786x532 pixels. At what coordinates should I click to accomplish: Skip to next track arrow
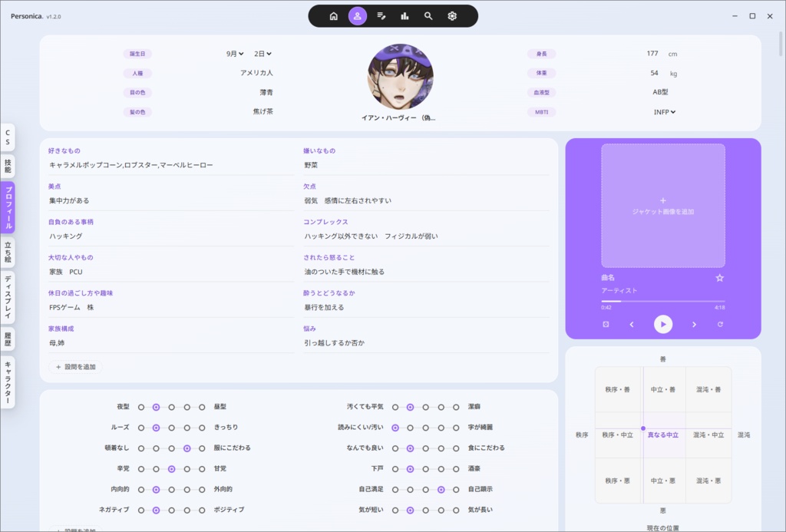pos(694,325)
